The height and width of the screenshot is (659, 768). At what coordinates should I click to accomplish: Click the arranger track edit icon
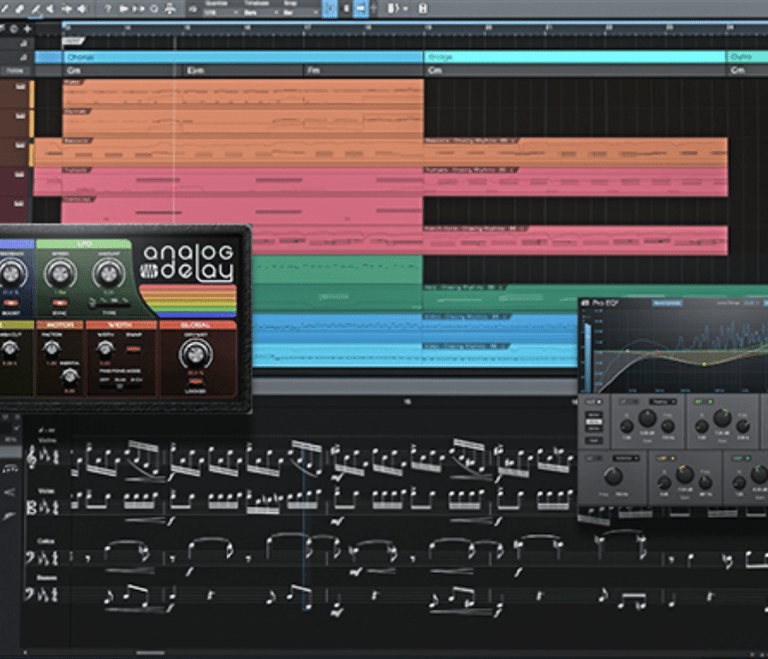click(x=23, y=57)
